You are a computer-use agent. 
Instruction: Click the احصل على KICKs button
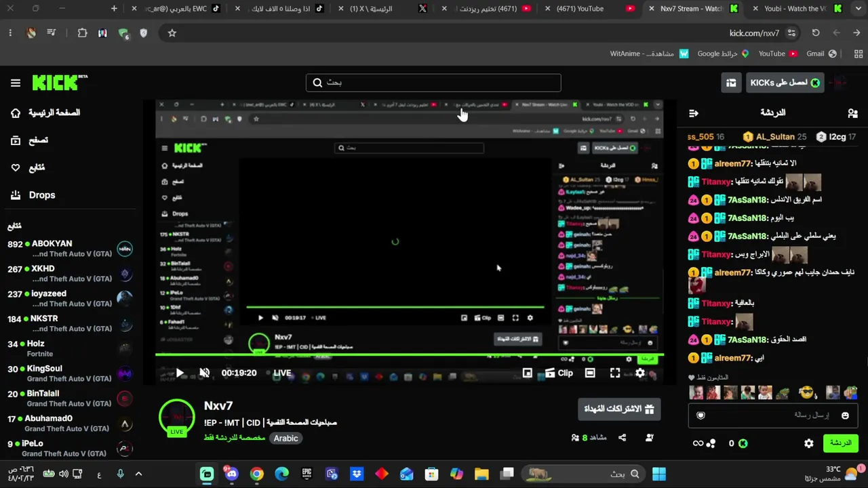pos(785,83)
